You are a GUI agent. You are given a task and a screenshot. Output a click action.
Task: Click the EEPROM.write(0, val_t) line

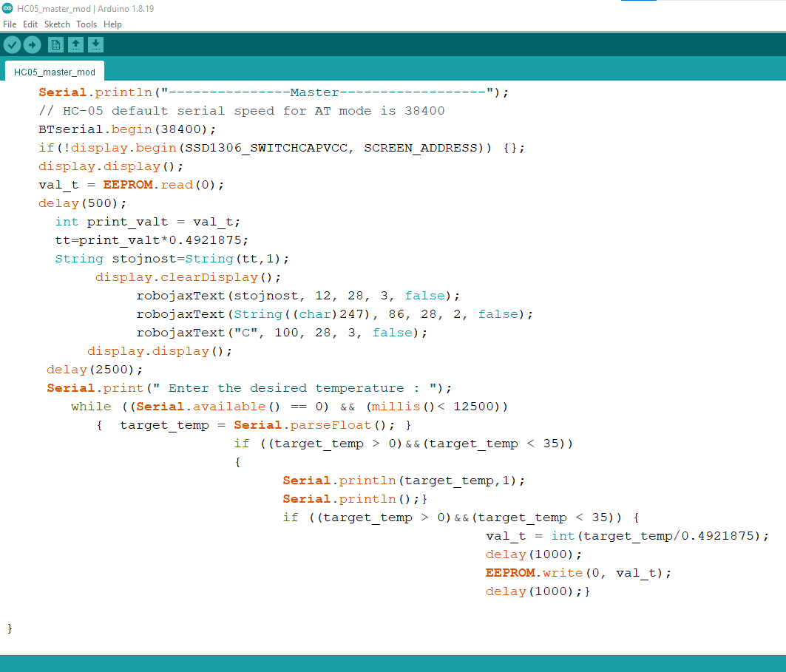tap(578, 573)
